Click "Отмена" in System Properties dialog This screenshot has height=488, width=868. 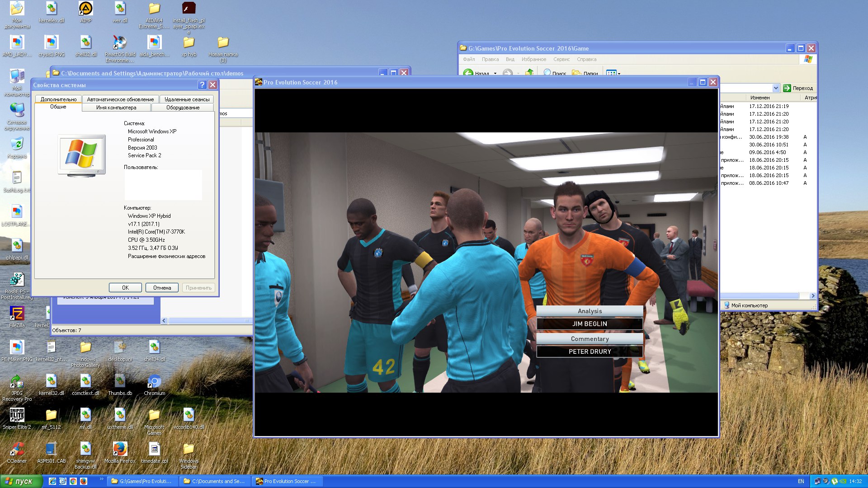(162, 288)
